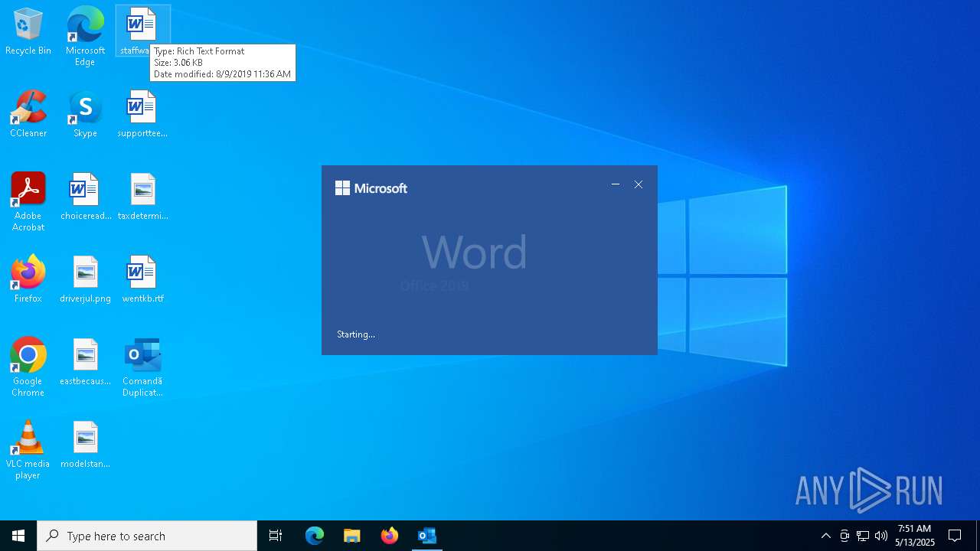Viewport: 980px width, 551px height.
Task: Select the wentkb.rtf file icon
Action: pyautogui.click(x=142, y=279)
